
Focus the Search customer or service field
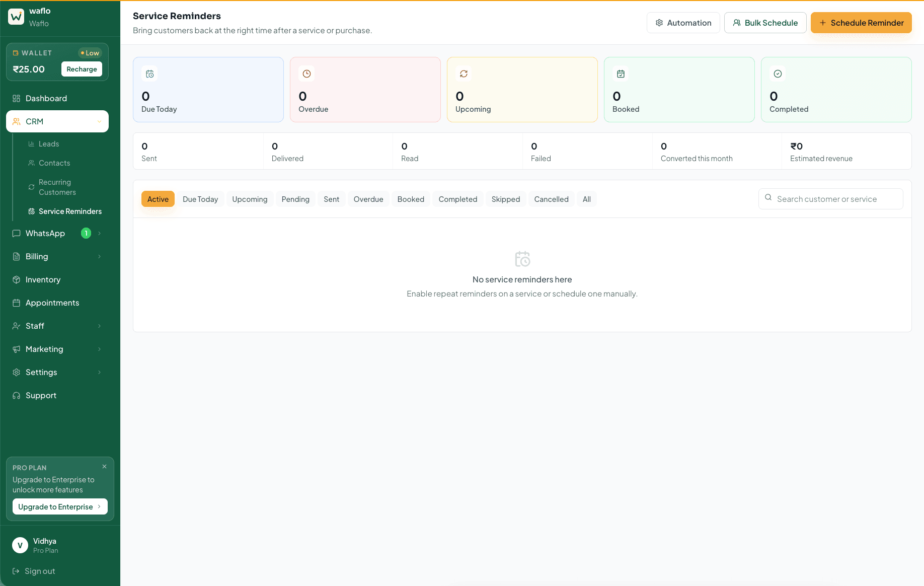pos(830,199)
